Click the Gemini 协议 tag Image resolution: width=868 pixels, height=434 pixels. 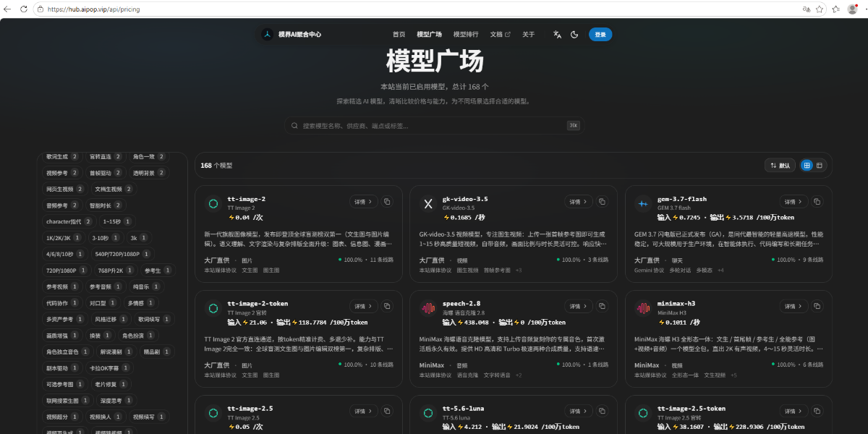pos(649,271)
